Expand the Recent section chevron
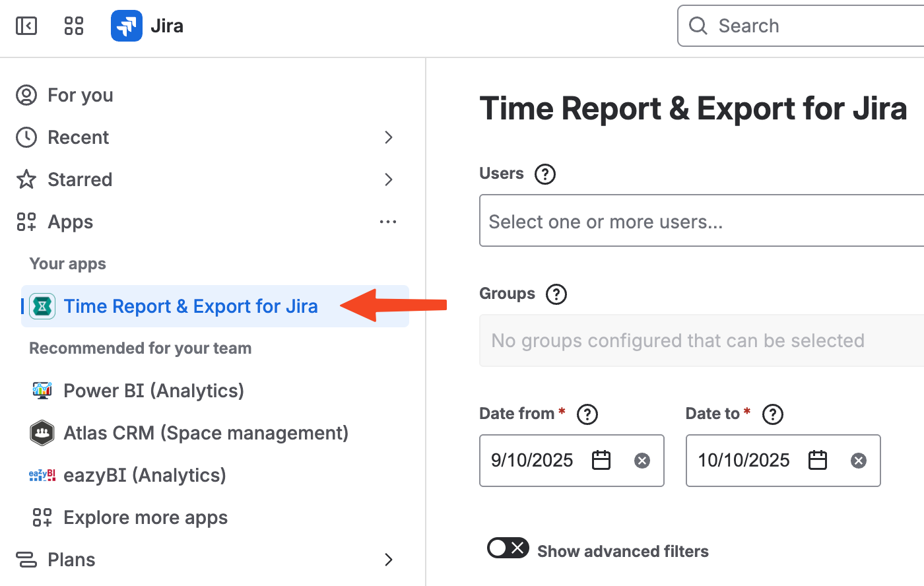The height and width of the screenshot is (586, 924). (388, 137)
